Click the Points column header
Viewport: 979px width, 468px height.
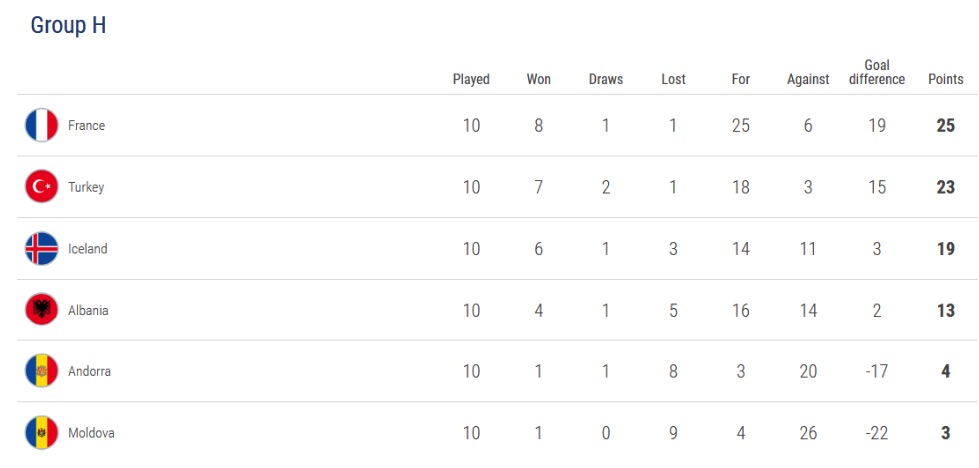point(945,79)
